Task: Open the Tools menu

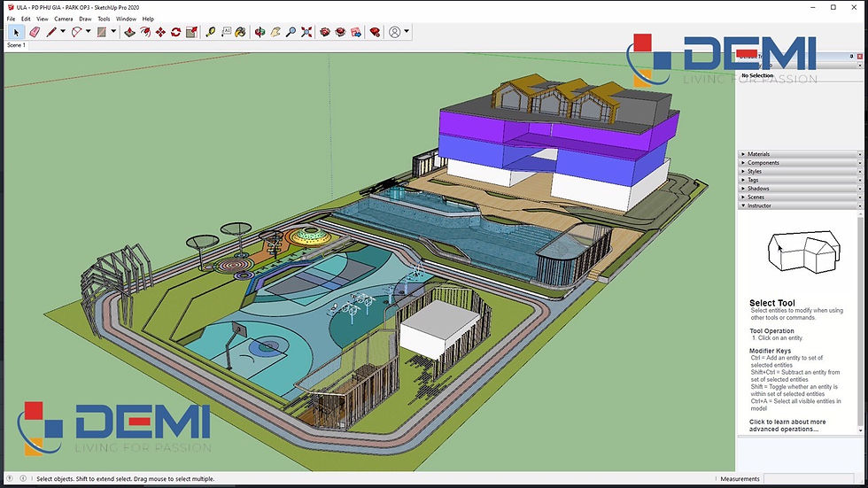Action: click(x=104, y=19)
